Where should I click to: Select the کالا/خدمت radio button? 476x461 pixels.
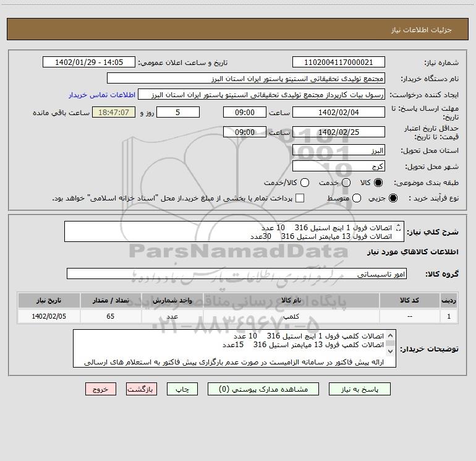tap(305, 183)
